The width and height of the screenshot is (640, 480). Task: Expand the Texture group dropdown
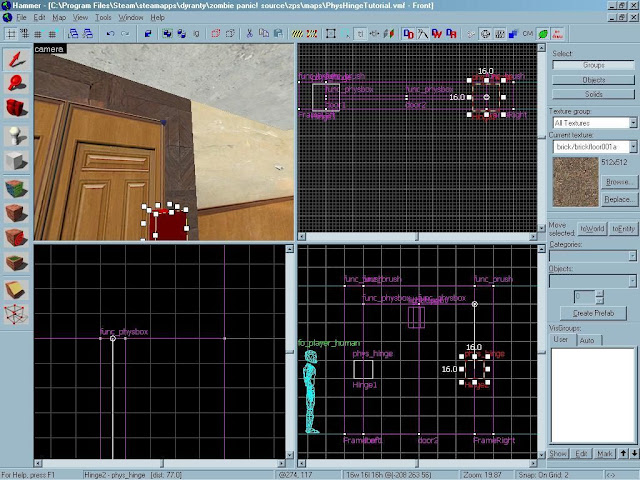pyautogui.click(x=632, y=123)
